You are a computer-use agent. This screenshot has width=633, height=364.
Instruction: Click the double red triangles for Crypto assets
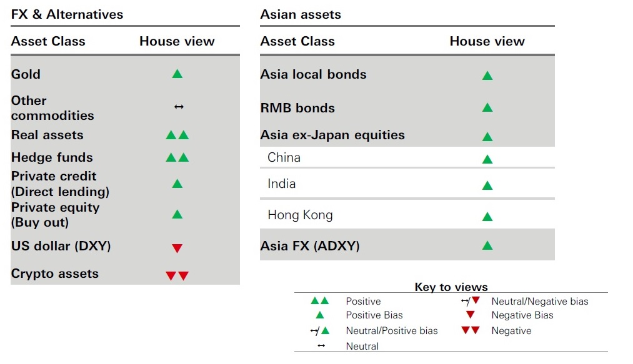coord(177,276)
